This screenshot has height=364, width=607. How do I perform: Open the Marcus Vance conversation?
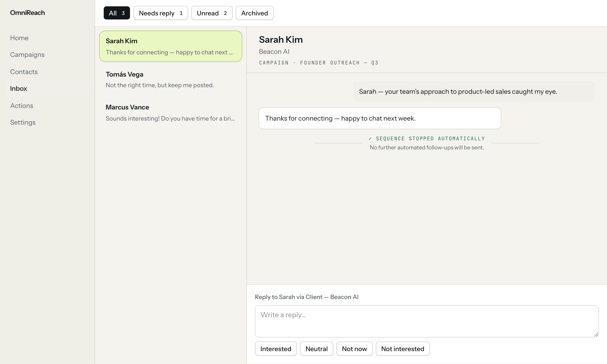click(x=171, y=112)
